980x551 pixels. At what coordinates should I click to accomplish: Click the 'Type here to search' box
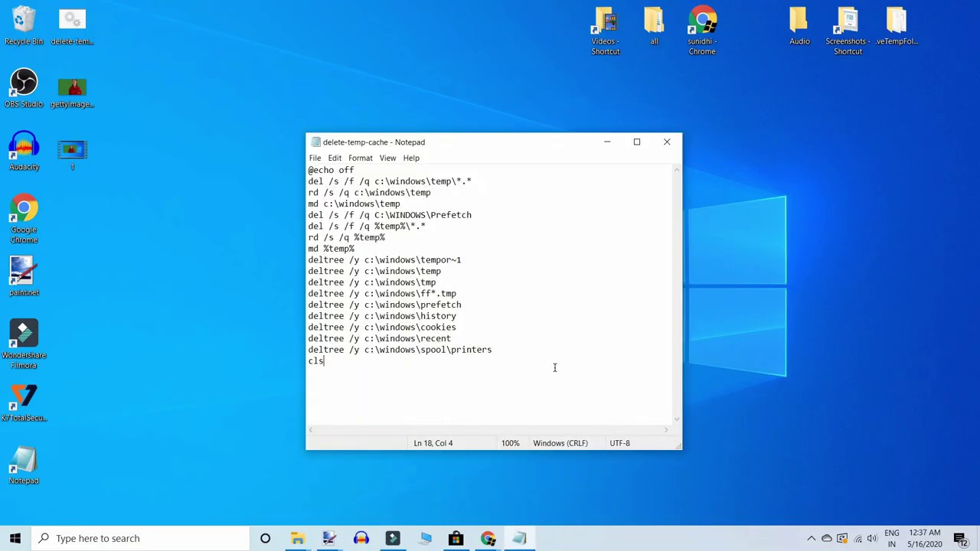tap(141, 538)
